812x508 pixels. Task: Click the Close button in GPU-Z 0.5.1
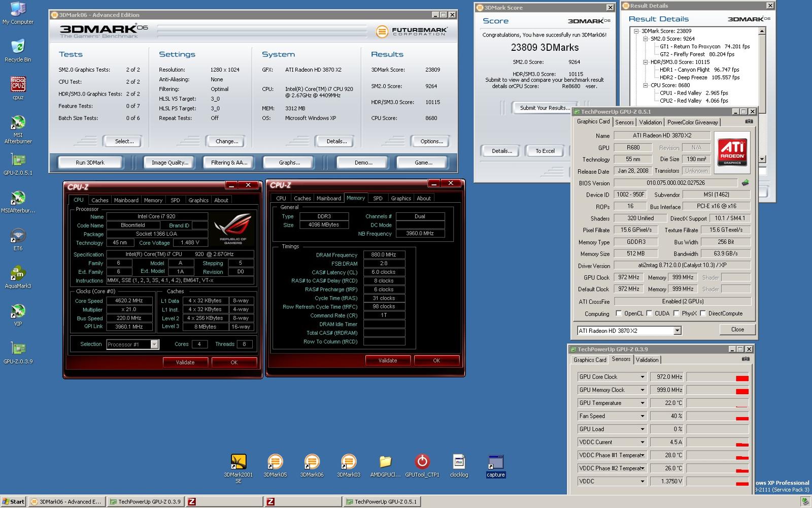click(737, 330)
